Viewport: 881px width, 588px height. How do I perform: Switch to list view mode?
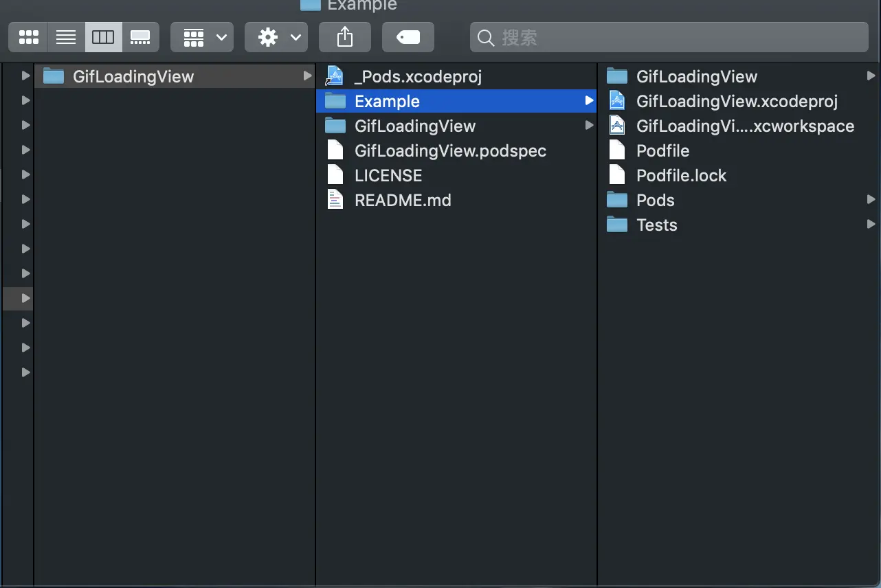(66, 37)
